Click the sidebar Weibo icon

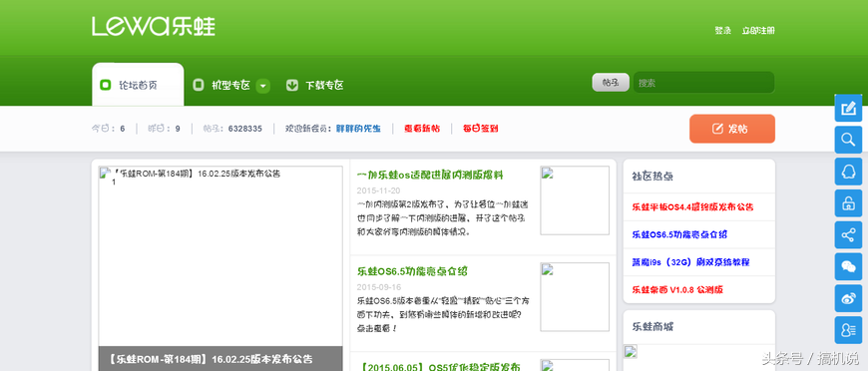pos(848,298)
